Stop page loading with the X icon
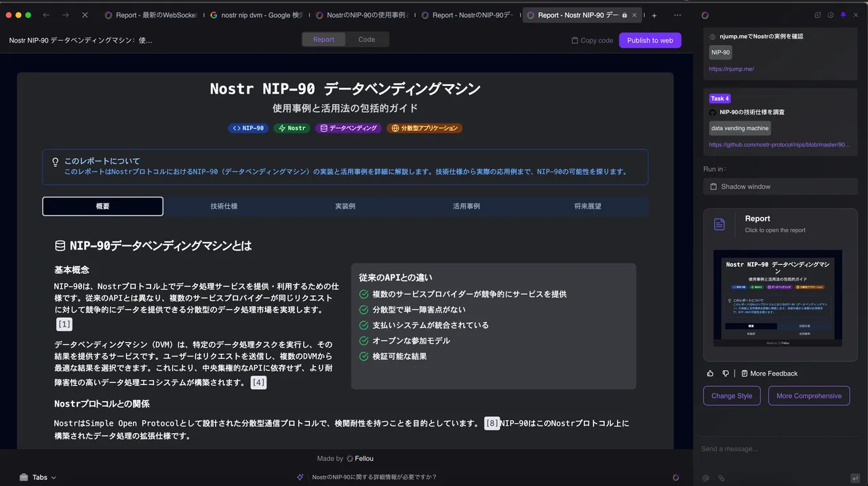Viewport: 868px width, 486px height. click(85, 15)
